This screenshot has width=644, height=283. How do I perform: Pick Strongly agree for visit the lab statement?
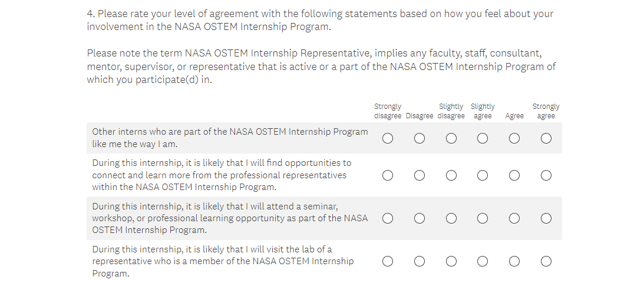[x=546, y=261]
